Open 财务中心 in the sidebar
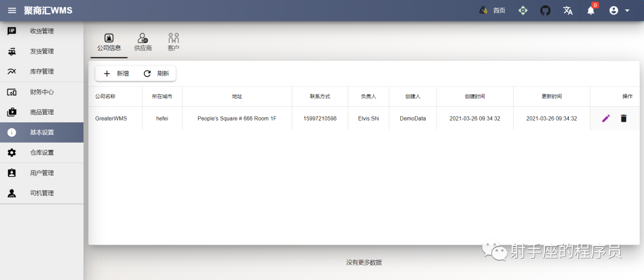Screen dimensions: 644x280 [42, 92]
